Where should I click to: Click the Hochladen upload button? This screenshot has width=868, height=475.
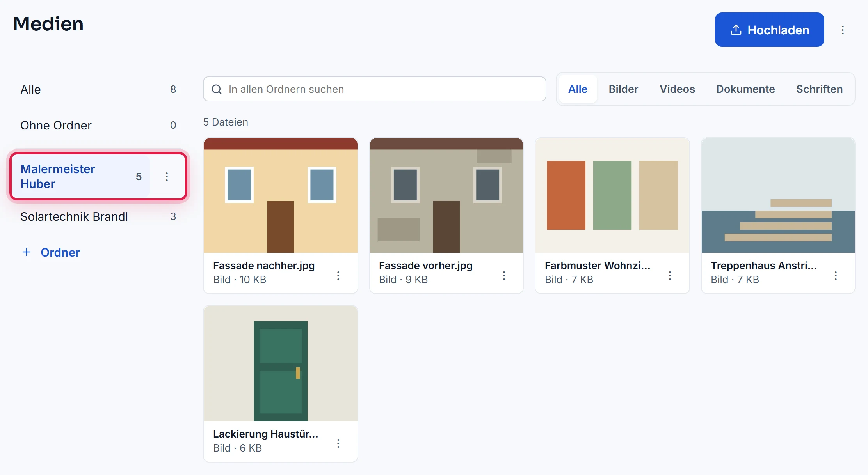[769, 30]
